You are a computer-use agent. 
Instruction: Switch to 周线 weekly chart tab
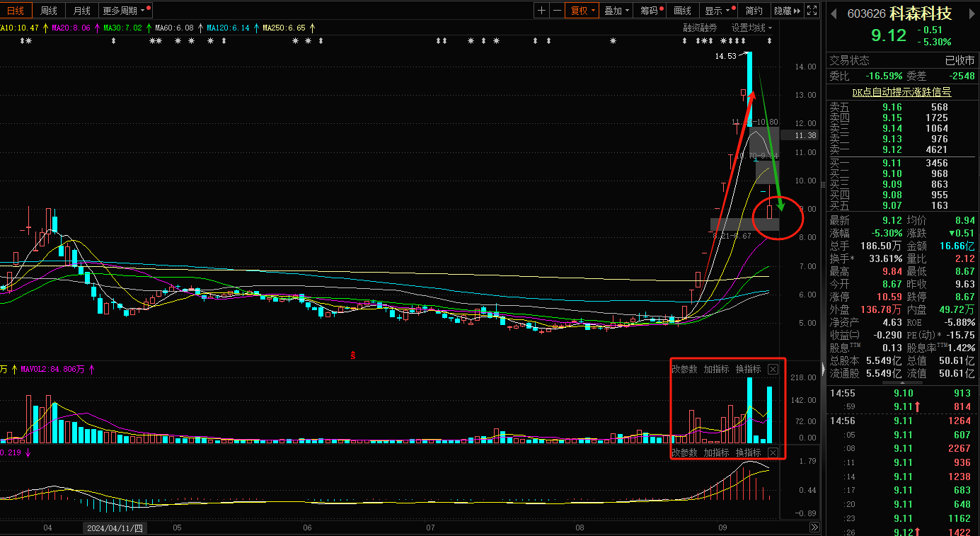pos(49,11)
